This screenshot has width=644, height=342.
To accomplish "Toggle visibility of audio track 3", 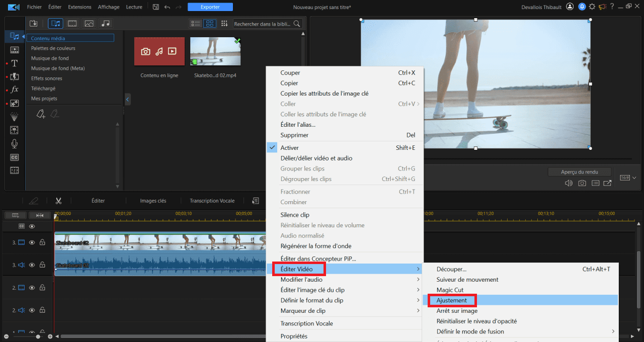I will [x=32, y=265].
